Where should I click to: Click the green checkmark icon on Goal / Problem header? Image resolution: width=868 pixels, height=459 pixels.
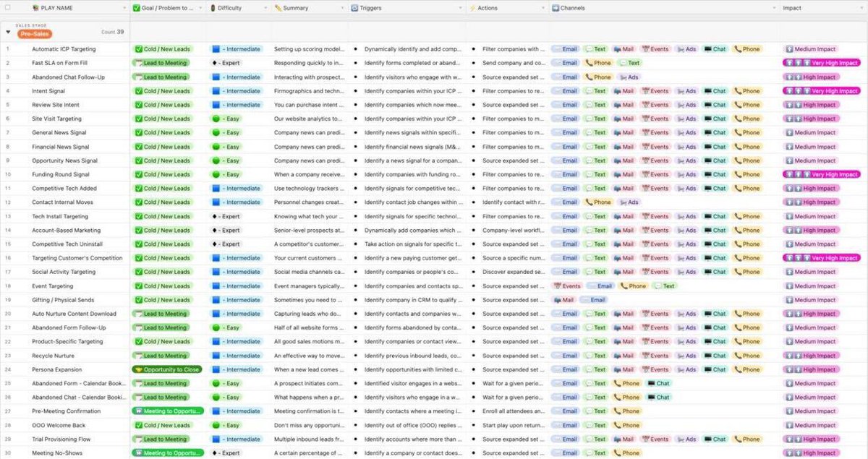(136, 8)
